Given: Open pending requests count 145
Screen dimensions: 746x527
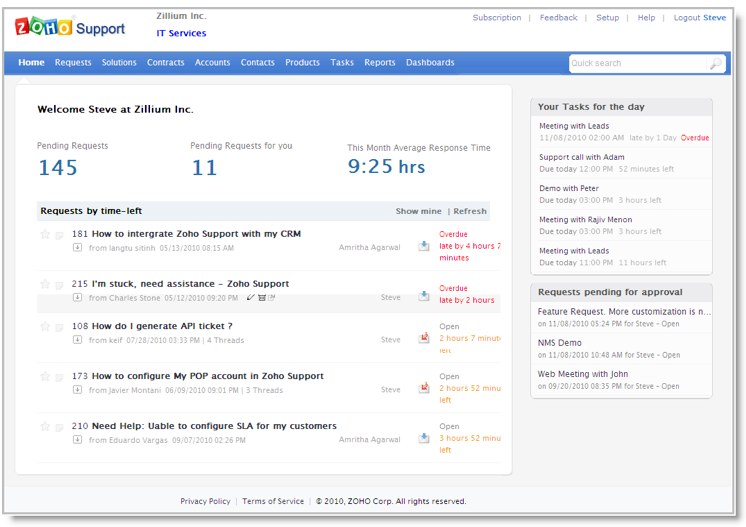Looking at the screenshot, I should [58, 167].
